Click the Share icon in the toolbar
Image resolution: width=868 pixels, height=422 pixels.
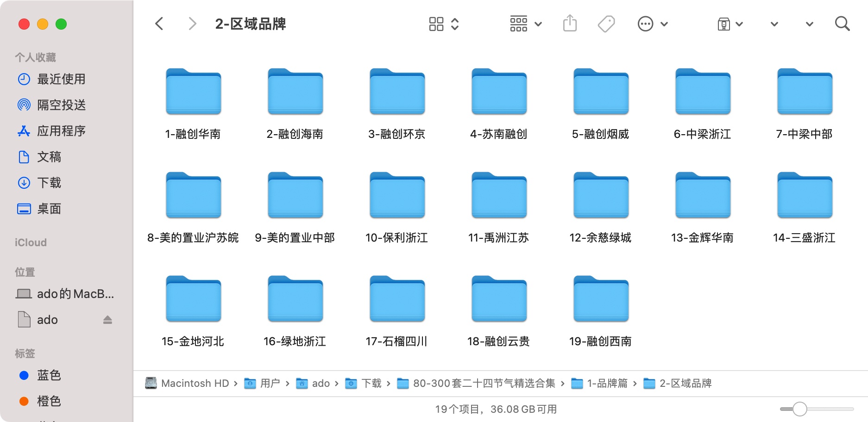tap(570, 23)
